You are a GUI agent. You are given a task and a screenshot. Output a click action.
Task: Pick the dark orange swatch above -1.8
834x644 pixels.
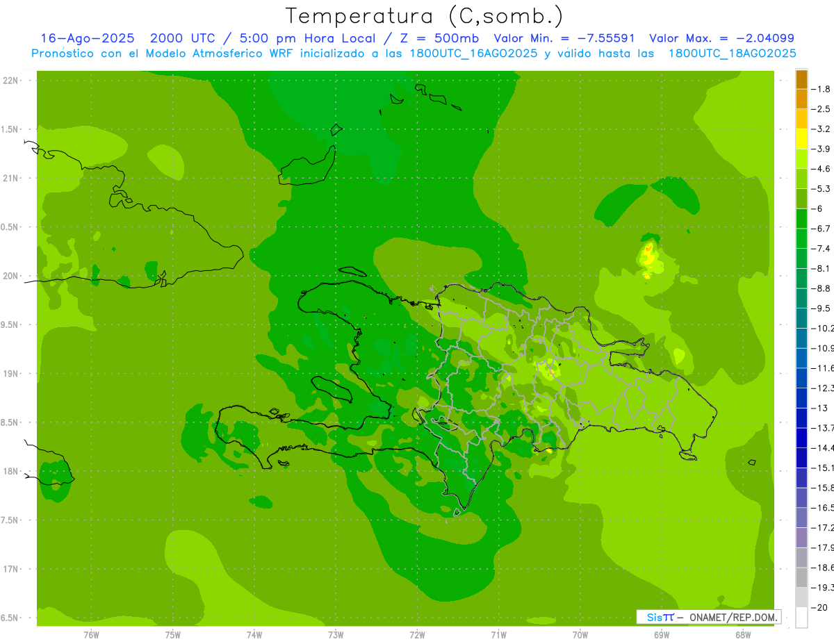coord(801,79)
